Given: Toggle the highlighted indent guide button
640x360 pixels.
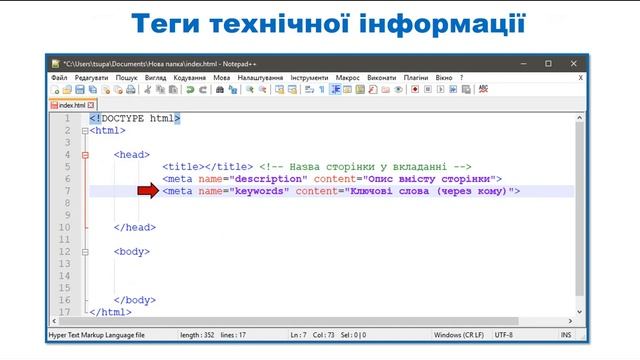Looking at the screenshot, I should [x=335, y=89].
